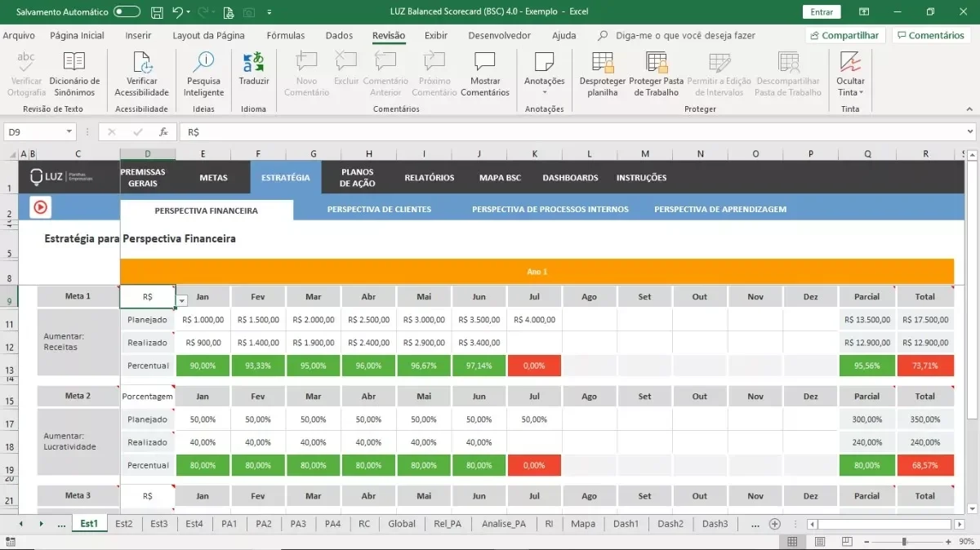Switch to the Dash1 sheet tab

point(626,524)
